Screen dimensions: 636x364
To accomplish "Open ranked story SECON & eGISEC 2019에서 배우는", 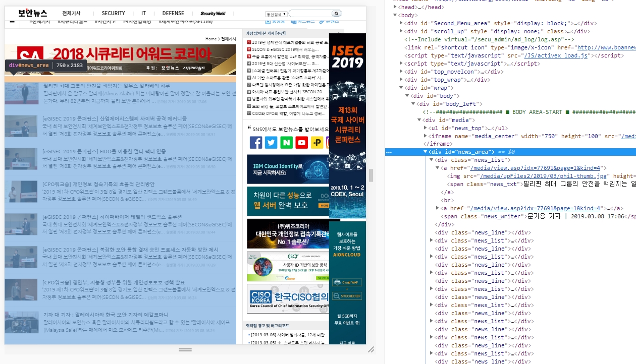I will (x=285, y=49).
